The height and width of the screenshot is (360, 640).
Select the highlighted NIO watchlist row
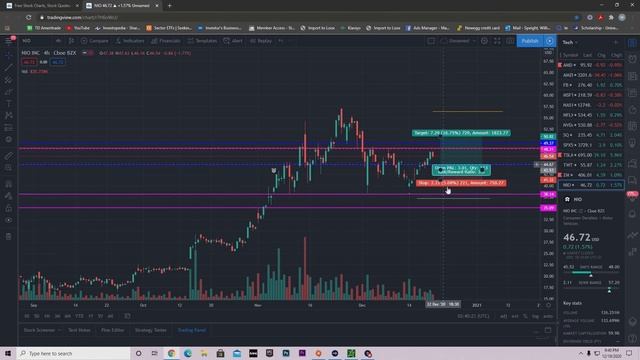tap(591, 185)
